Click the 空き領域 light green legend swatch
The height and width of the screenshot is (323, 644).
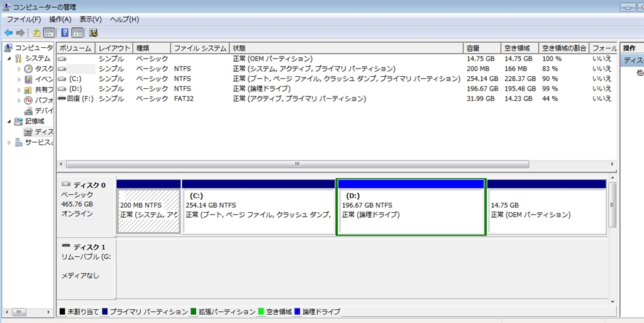tap(261, 312)
